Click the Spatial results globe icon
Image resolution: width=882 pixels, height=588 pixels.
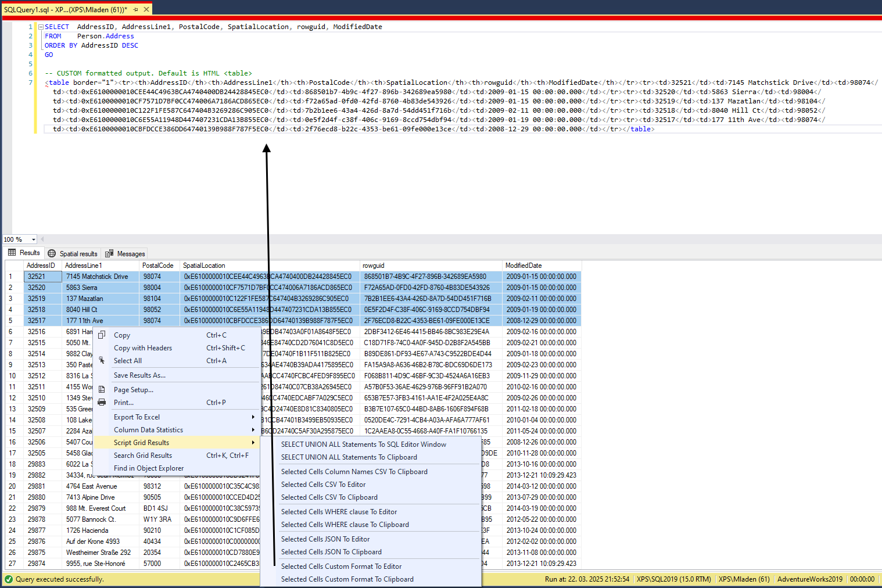pyautogui.click(x=52, y=253)
